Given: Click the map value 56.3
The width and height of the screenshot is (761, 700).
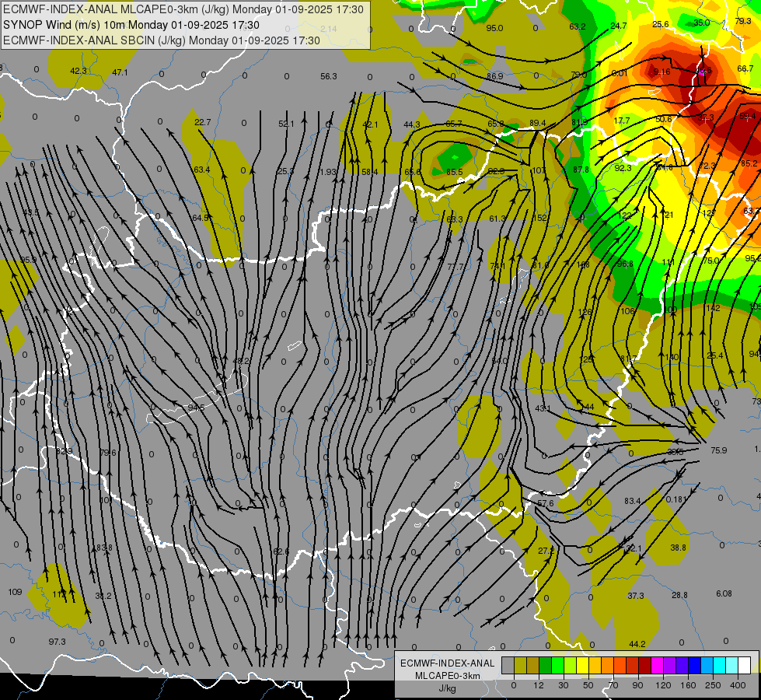Looking at the screenshot, I should (329, 76).
